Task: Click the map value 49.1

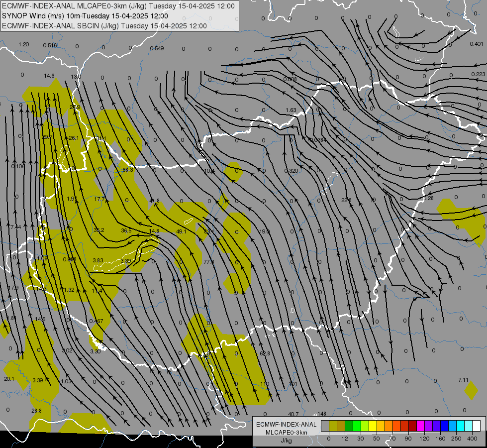Action: point(181,231)
